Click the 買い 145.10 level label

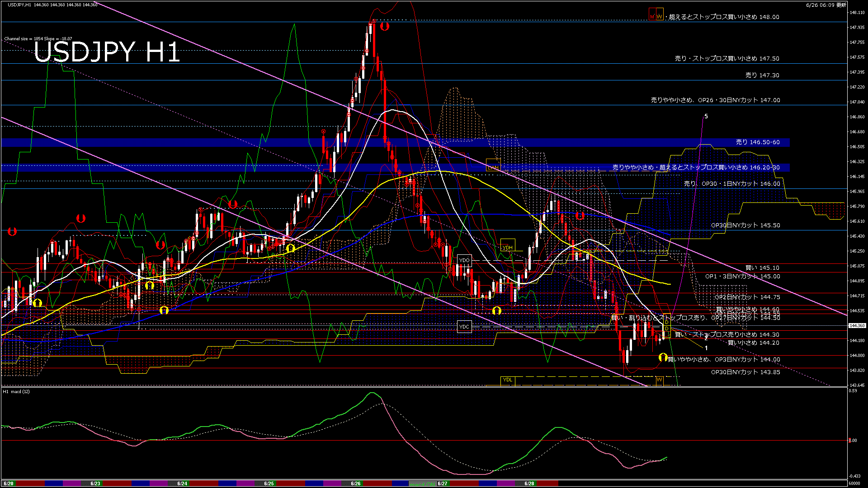[762, 267]
